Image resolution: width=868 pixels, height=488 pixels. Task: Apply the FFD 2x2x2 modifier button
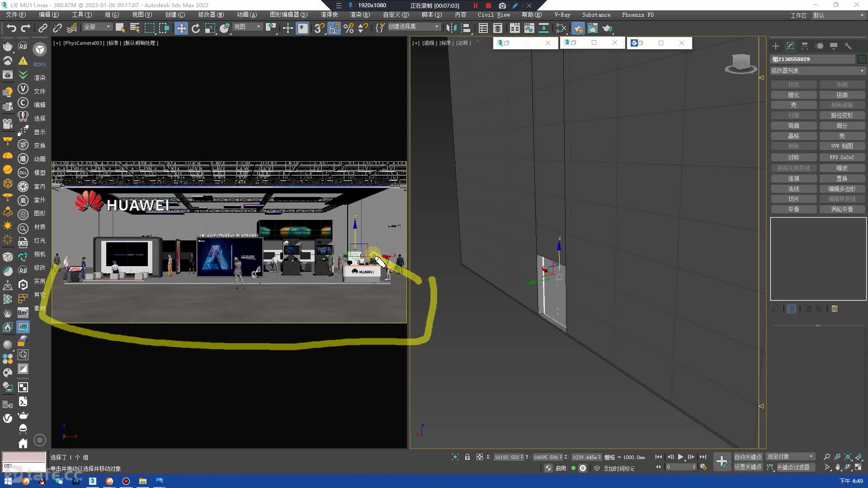[x=842, y=158]
